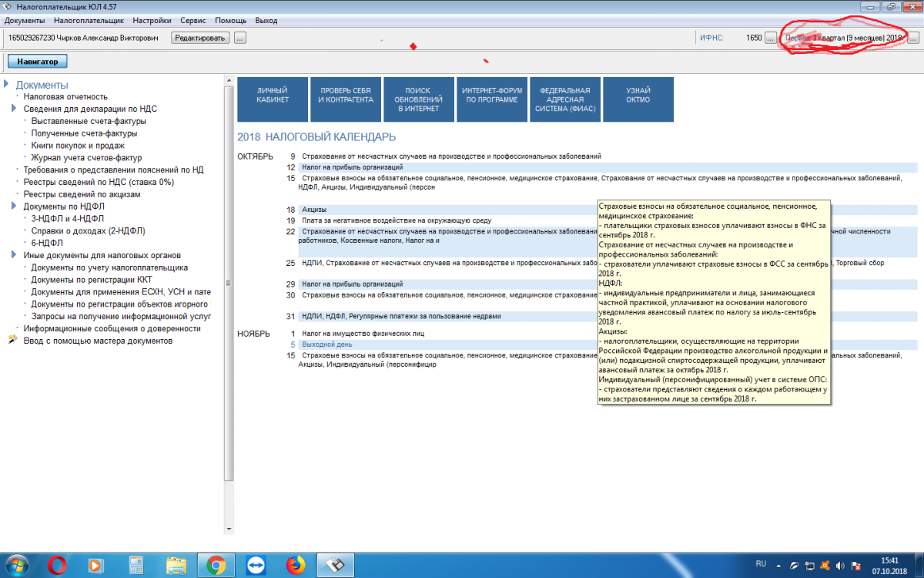Select Информационные сообщения о доверенности
The height and width of the screenshot is (578, 924).
(112, 328)
